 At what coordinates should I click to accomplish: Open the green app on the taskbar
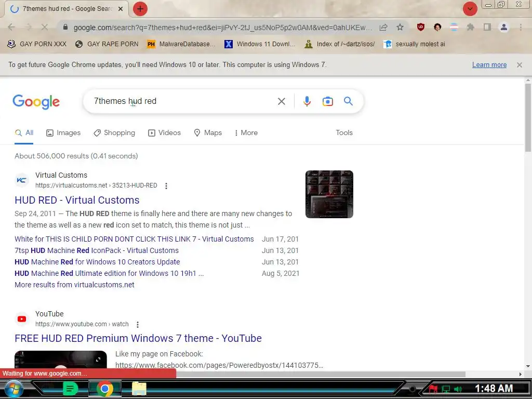point(70,389)
